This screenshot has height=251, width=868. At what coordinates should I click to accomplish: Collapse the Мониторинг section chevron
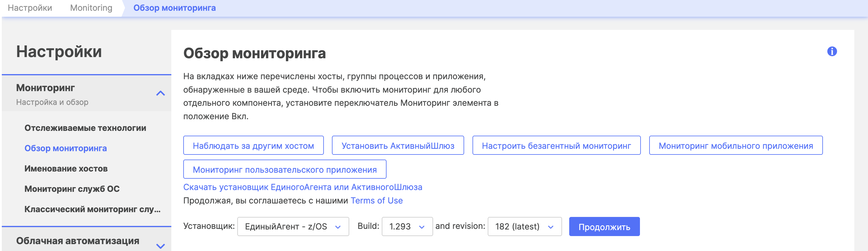(160, 94)
